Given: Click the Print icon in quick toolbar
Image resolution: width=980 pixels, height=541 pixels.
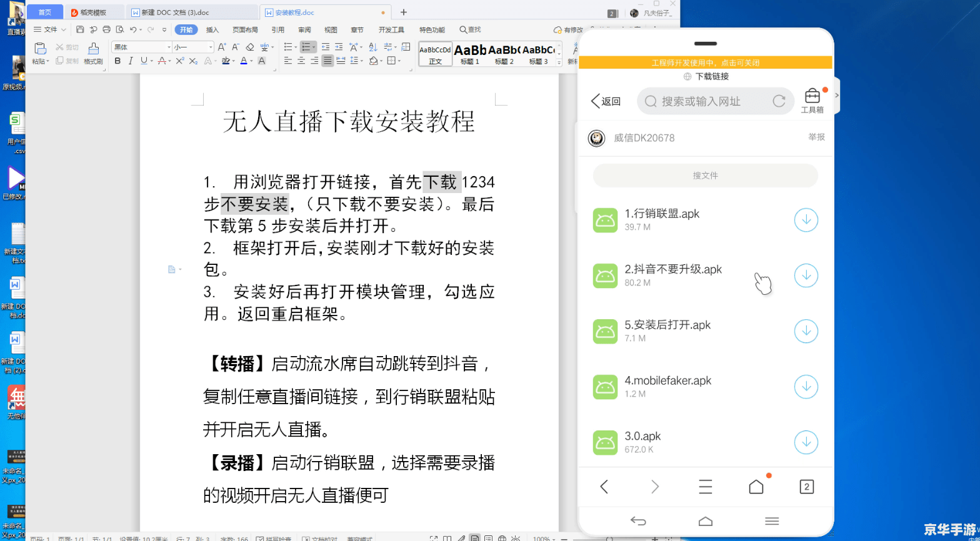Looking at the screenshot, I should coord(106,29).
